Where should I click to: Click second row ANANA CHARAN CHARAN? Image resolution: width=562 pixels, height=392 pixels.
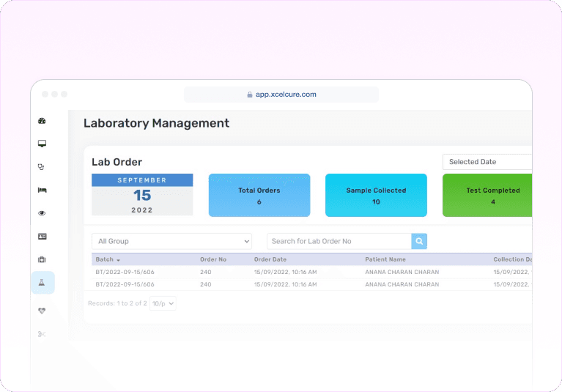point(402,284)
